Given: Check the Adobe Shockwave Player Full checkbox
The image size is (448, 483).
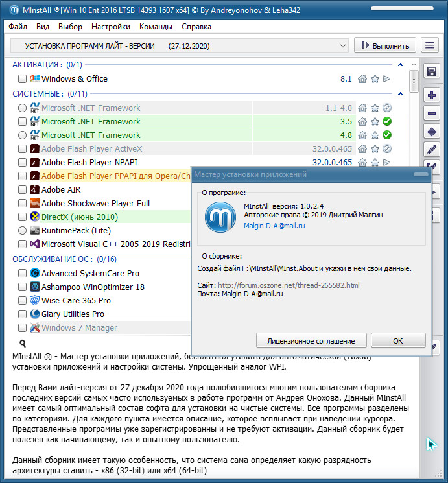Looking at the screenshot, I should tap(22, 204).
